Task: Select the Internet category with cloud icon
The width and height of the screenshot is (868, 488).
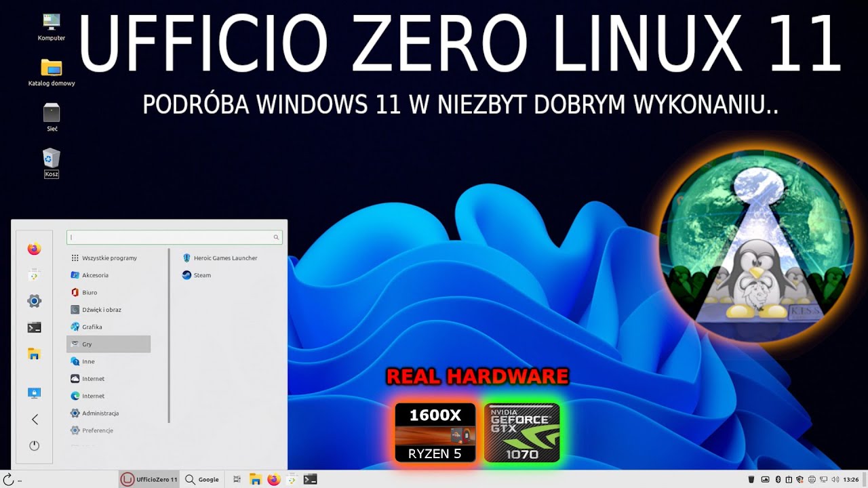Action: (108, 379)
